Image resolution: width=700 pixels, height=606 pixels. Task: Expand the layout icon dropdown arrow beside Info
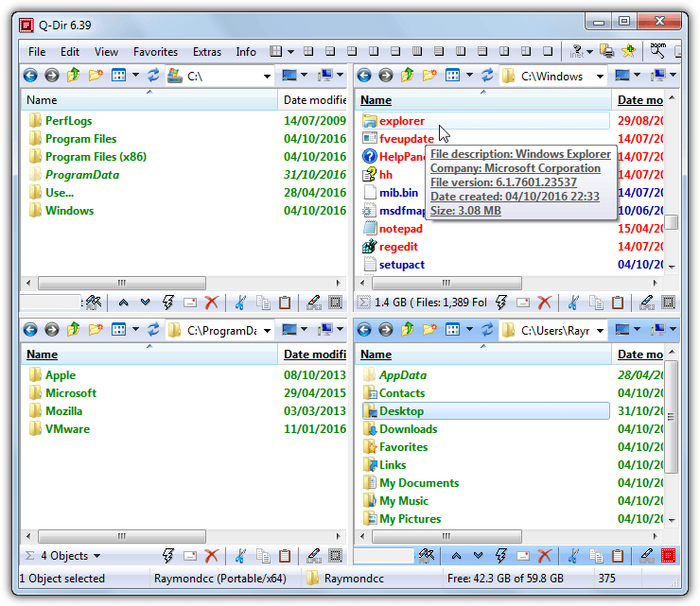[x=290, y=52]
